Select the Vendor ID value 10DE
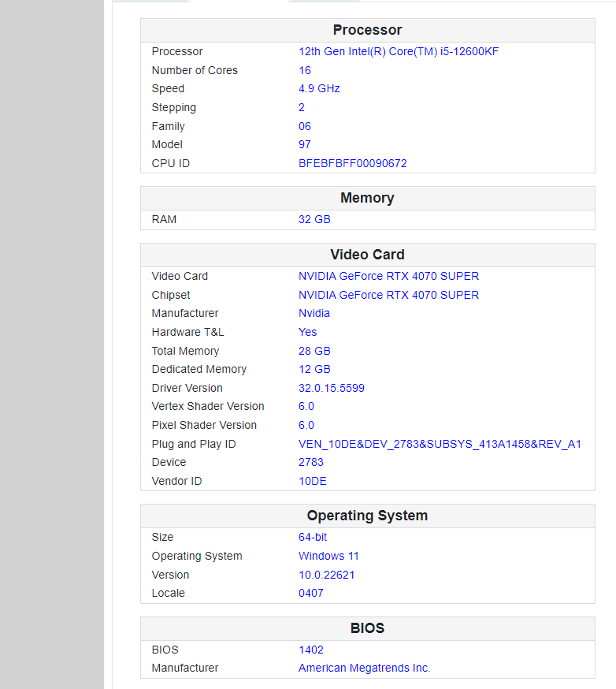Viewport: 616px width, 689px height. [312, 481]
